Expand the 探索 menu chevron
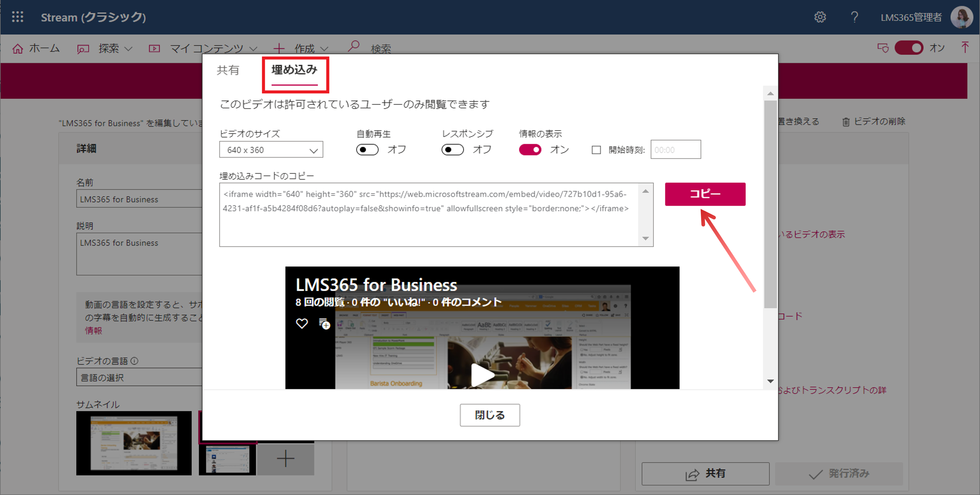 click(x=129, y=49)
